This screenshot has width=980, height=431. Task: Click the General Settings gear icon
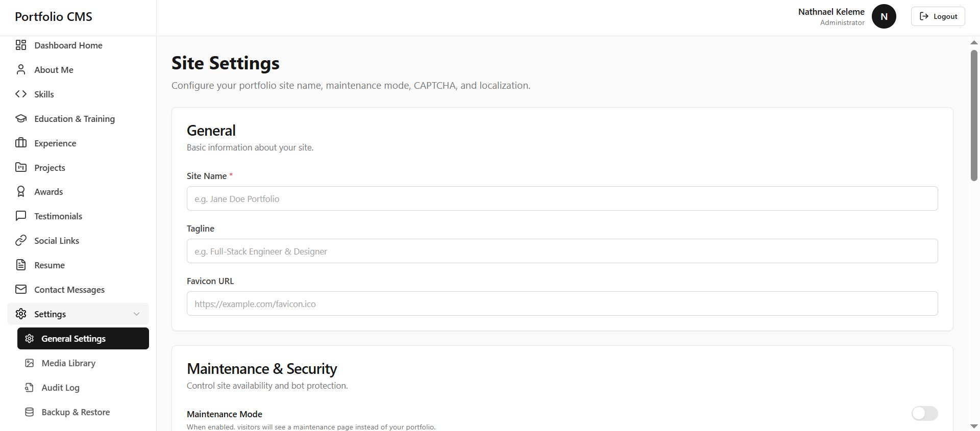pyautogui.click(x=30, y=339)
